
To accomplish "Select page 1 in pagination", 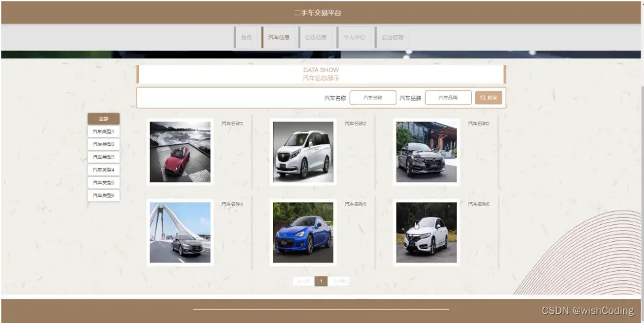I will click(x=321, y=281).
